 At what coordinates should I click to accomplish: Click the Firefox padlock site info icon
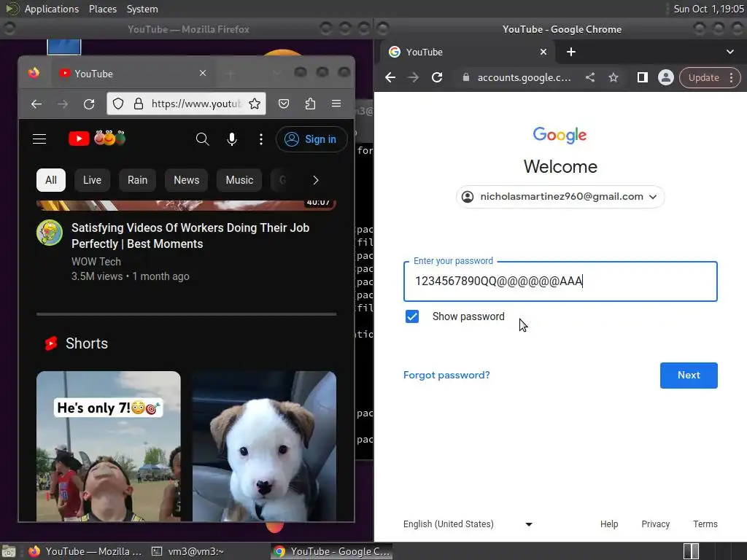tap(139, 104)
